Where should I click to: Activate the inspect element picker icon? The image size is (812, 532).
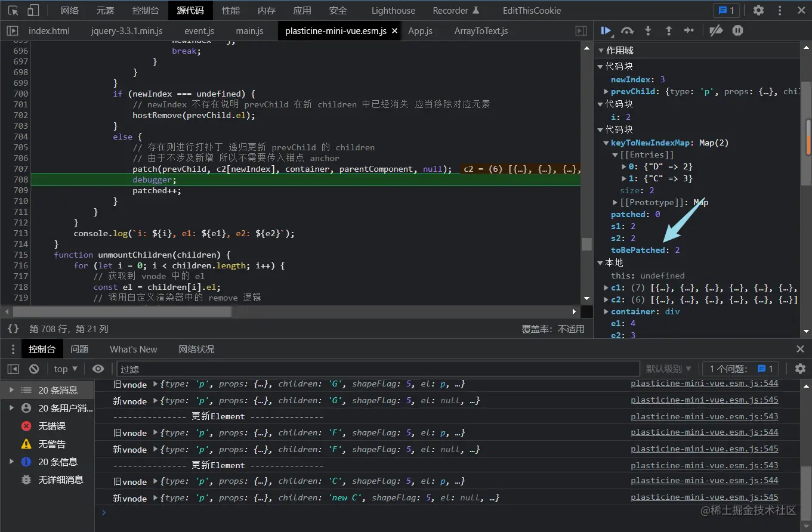[13, 10]
